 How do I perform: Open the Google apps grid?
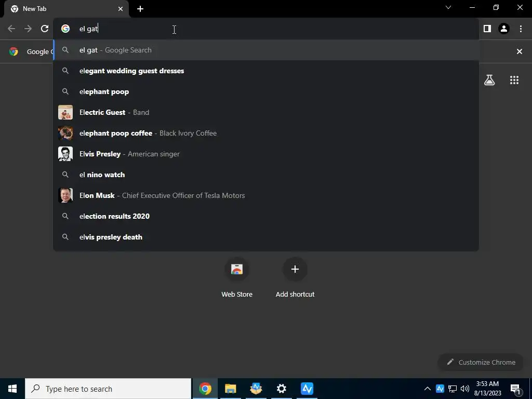514,80
